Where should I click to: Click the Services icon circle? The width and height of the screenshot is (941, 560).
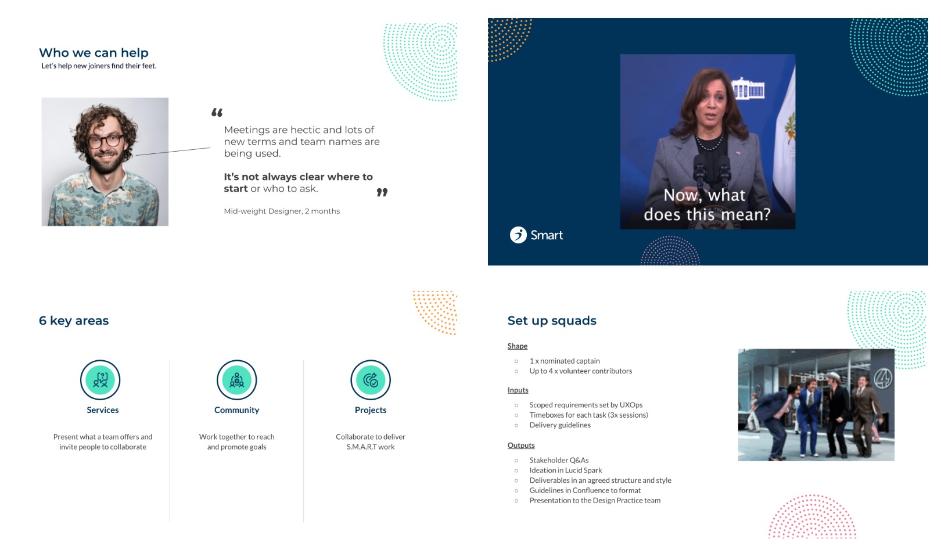100,380
